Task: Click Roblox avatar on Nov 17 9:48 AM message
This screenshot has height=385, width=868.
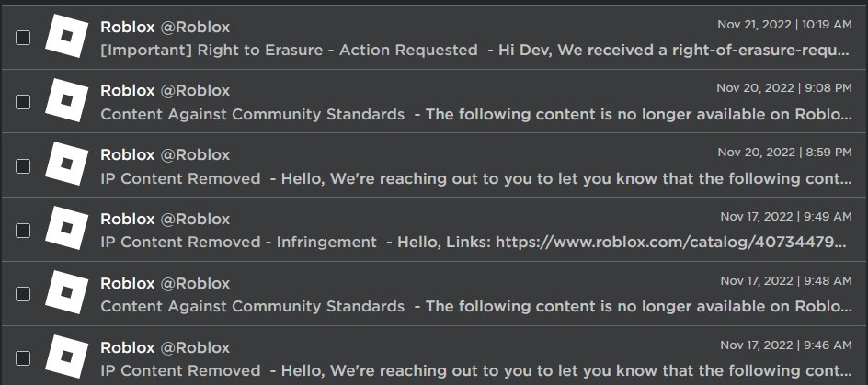Action: pos(66,292)
